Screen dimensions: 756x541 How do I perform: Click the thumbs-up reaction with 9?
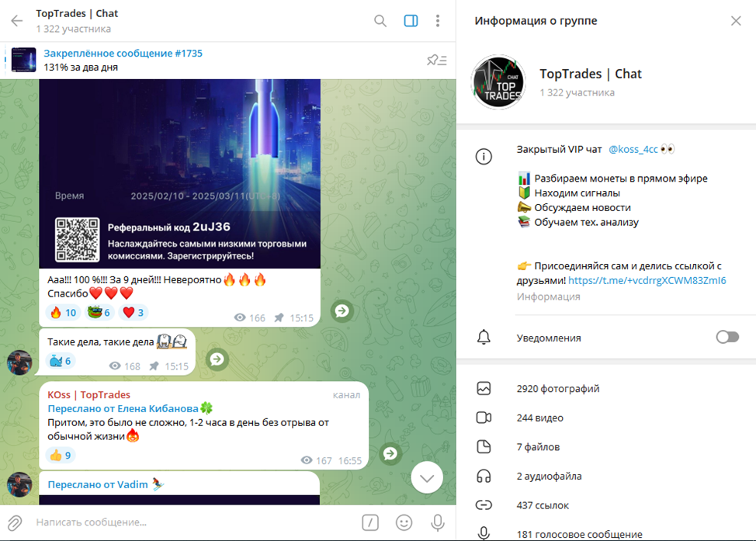tap(61, 456)
